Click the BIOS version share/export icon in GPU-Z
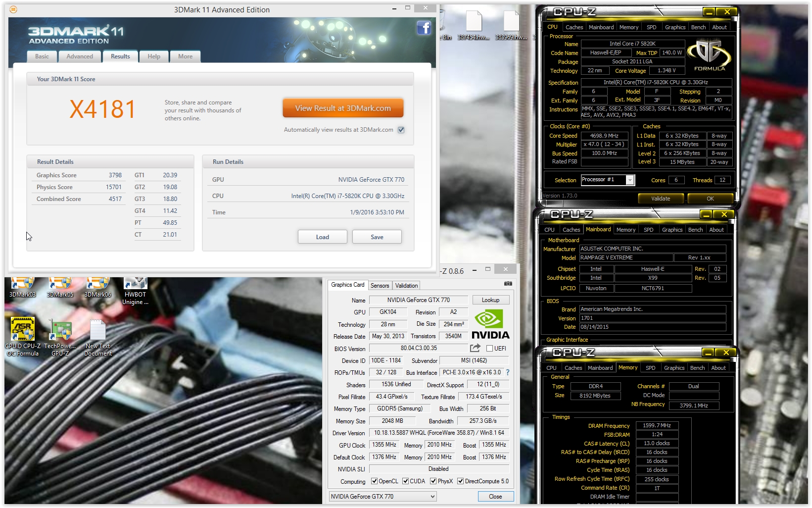 click(x=475, y=348)
